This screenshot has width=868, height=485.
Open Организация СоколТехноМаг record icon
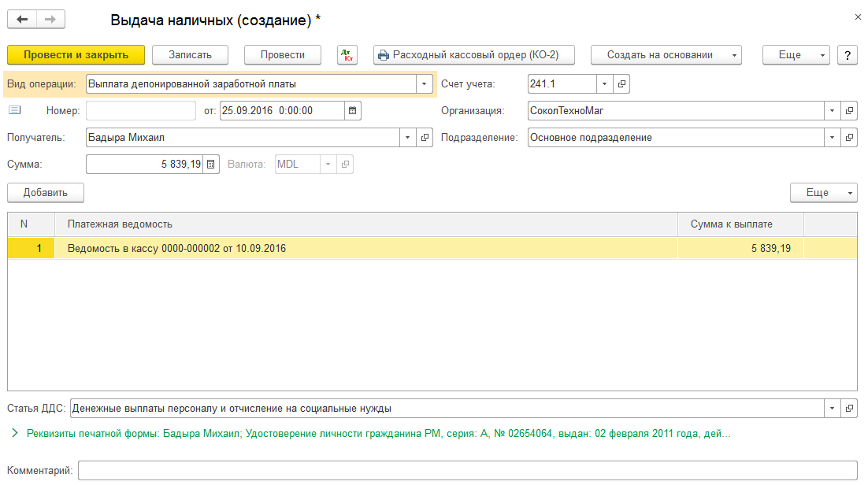(x=849, y=111)
